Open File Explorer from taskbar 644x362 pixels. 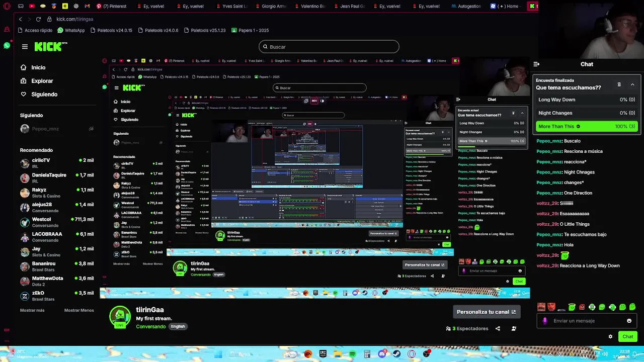click(x=338, y=354)
